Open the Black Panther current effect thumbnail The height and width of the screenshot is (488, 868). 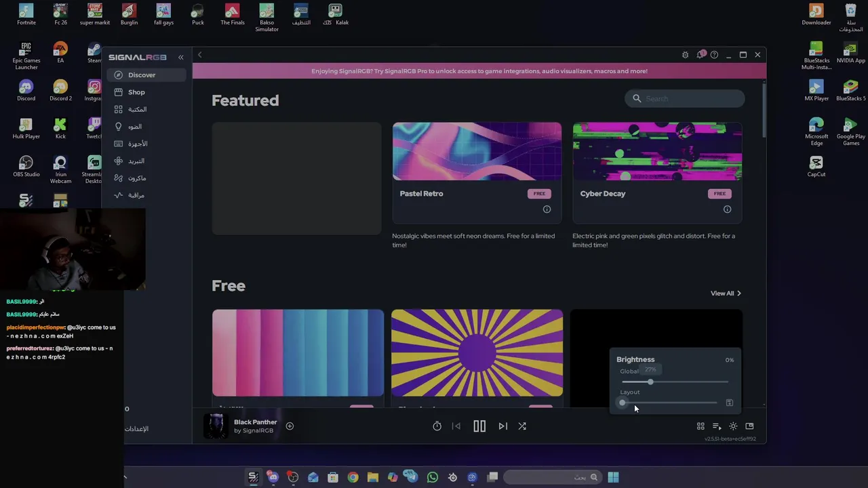pyautogui.click(x=216, y=426)
